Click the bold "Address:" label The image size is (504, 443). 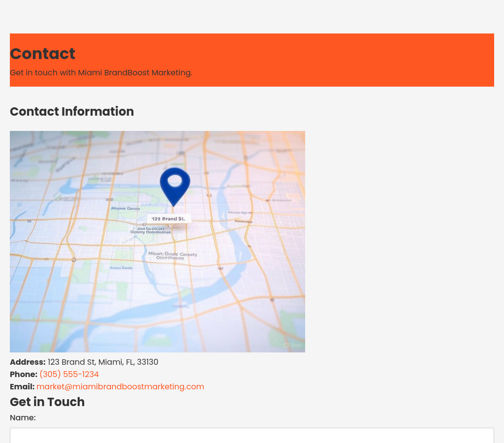(x=28, y=362)
